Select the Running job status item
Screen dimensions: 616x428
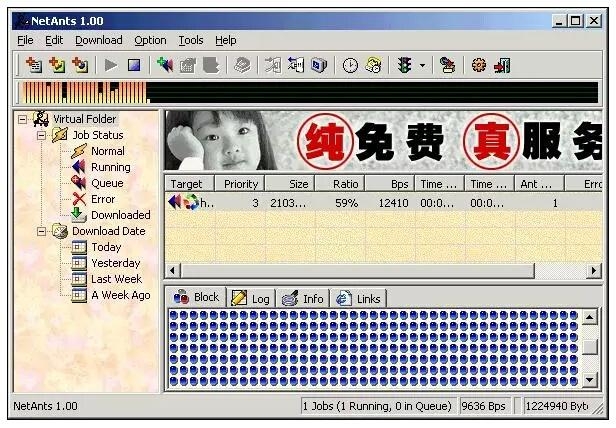110,167
